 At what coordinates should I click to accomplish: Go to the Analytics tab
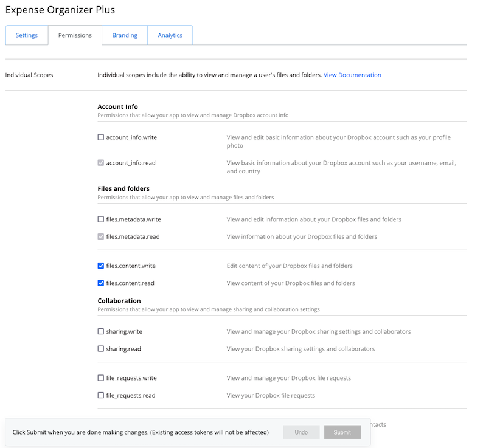coord(170,35)
